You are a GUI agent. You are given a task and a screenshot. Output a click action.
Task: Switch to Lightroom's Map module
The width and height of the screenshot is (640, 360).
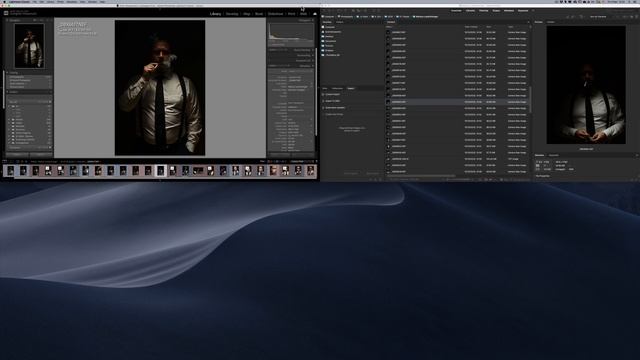(x=247, y=14)
